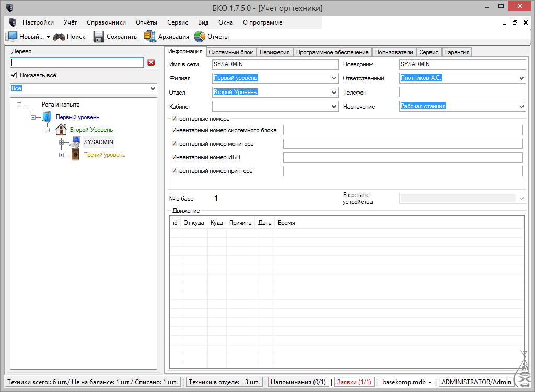Click the Отчеты pie chart icon
Image resolution: width=535 pixels, height=392 pixels.
[200, 37]
